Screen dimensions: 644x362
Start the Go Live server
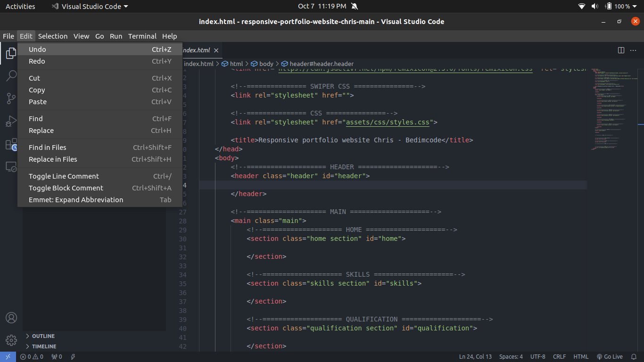pos(610,357)
